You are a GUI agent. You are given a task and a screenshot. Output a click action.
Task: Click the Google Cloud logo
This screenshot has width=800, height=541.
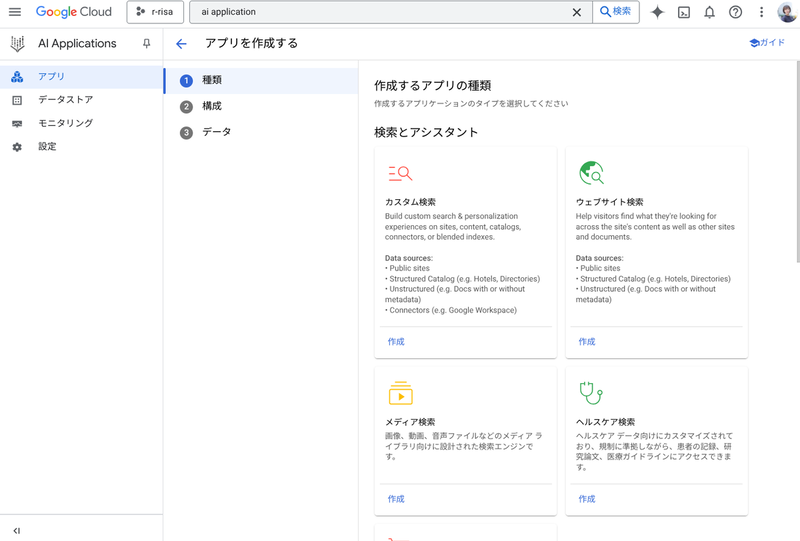click(73, 12)
